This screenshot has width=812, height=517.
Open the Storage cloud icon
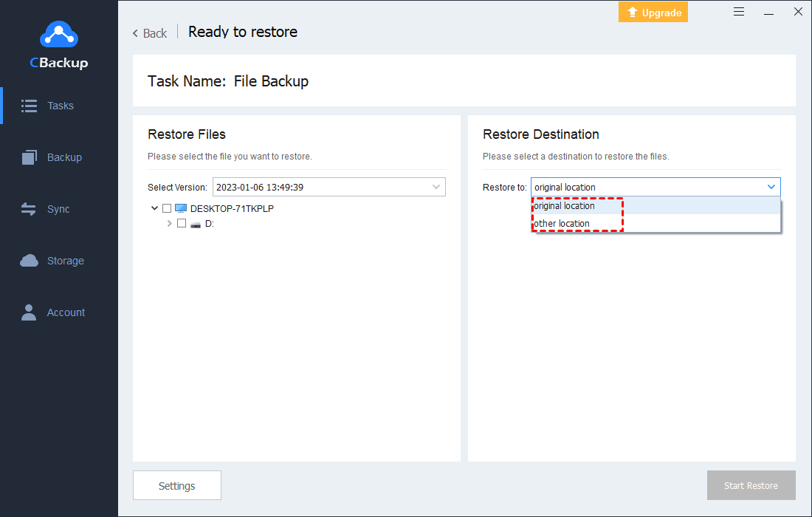tap(28, 260)
